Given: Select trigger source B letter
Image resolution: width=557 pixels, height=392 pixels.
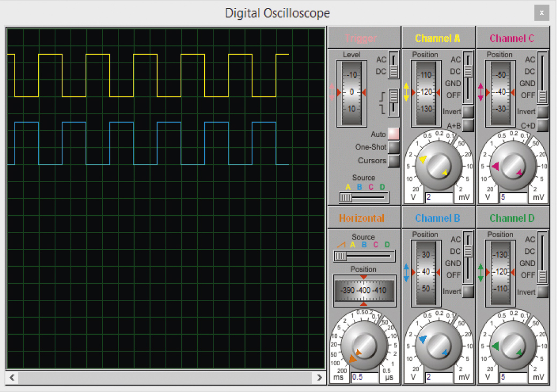Looking at the screenshot, I should coord(360,187).
